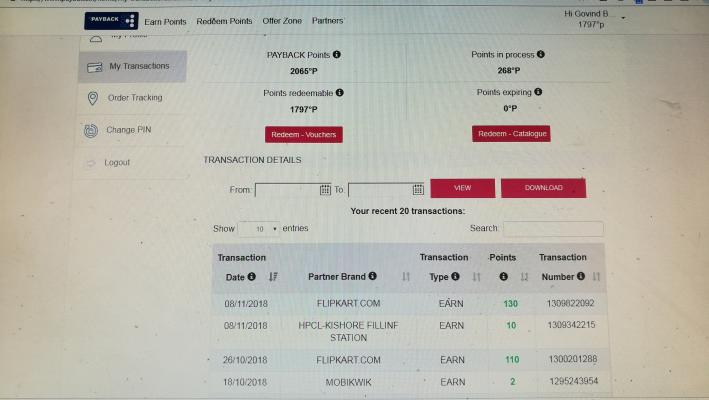This screenshot has width=709, height=400.
Task: Click the transactions Search box
Action: click(553, 229)
